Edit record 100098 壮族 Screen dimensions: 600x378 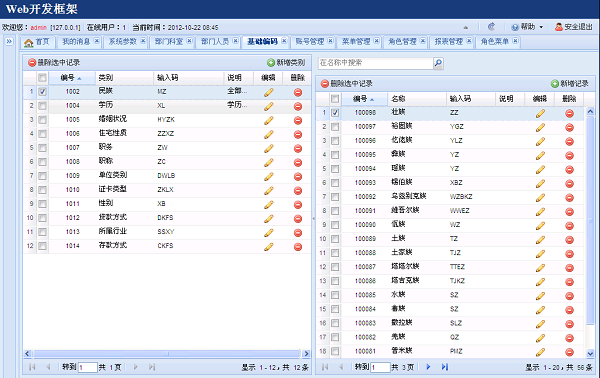[540, 113]
